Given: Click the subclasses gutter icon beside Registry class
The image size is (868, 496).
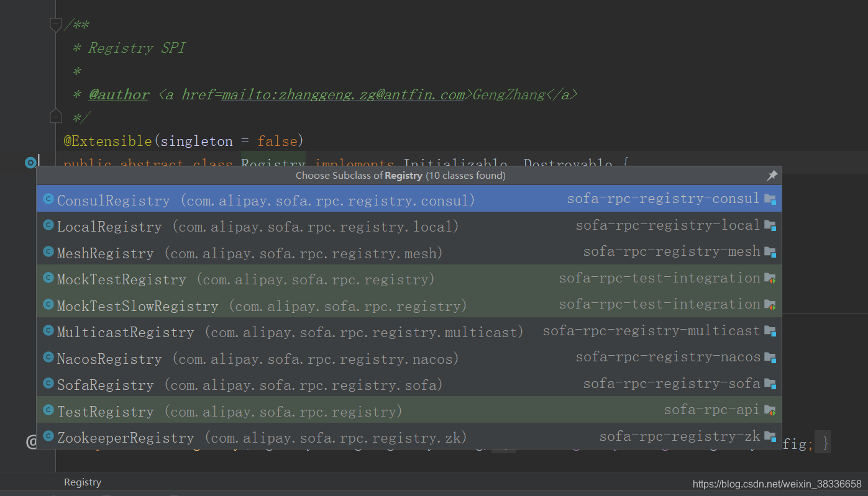Looking at the screenshot, I should [30, 163].
